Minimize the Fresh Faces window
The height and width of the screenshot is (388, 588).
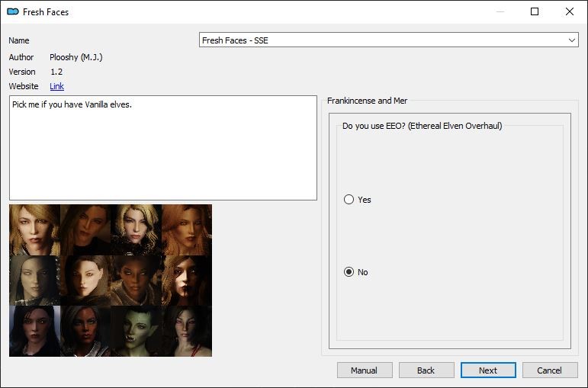pos(500,11)
